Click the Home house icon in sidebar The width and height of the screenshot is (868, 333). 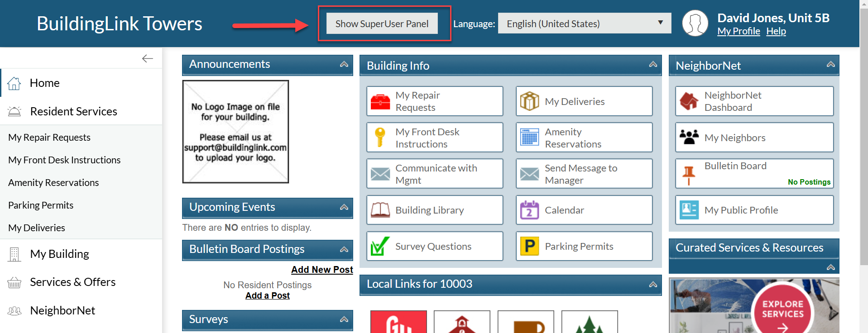[14, 83]
